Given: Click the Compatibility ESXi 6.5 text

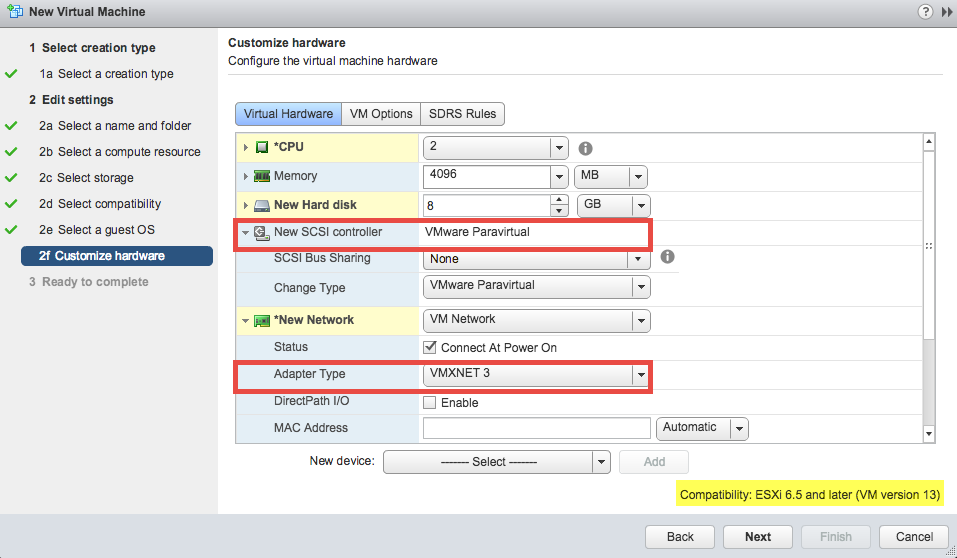Looking at the screenshot, I should 809,495.
